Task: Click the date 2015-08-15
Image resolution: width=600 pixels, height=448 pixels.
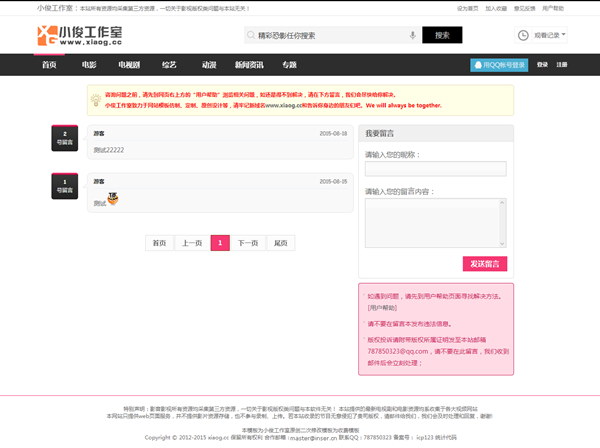Action: click(x=333, y=181)
